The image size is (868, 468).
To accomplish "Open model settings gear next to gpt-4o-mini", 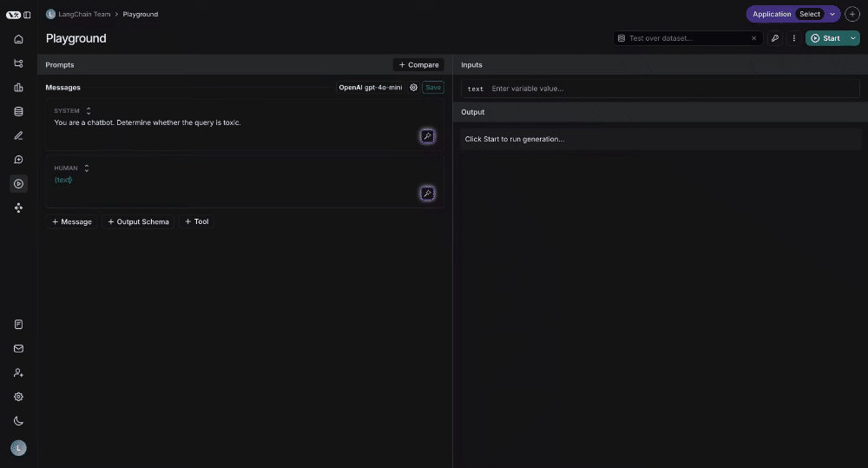I will point(413,88).
